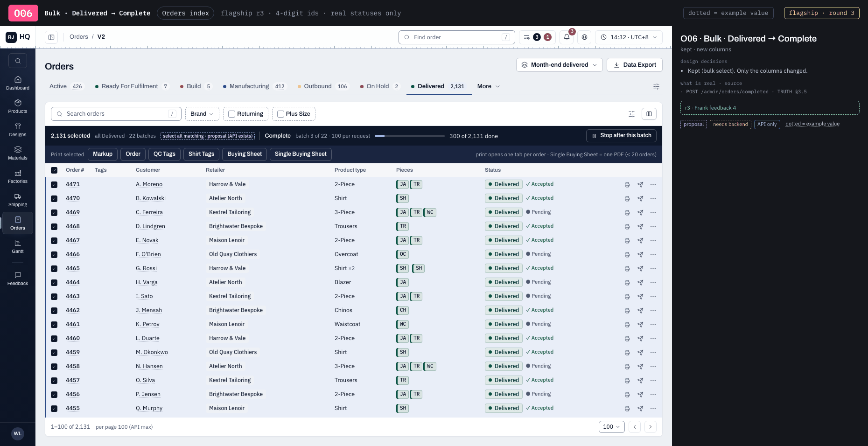868x446 pixels.
Task: Open Materials sidebar section
Action: pyautogui.click(x=18, y=153)
